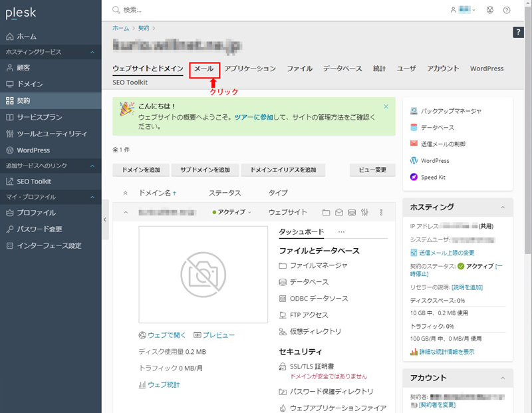
Task: Collapse all domains with the double chevron
Action: pyautogui.click(x=125, y=193)
